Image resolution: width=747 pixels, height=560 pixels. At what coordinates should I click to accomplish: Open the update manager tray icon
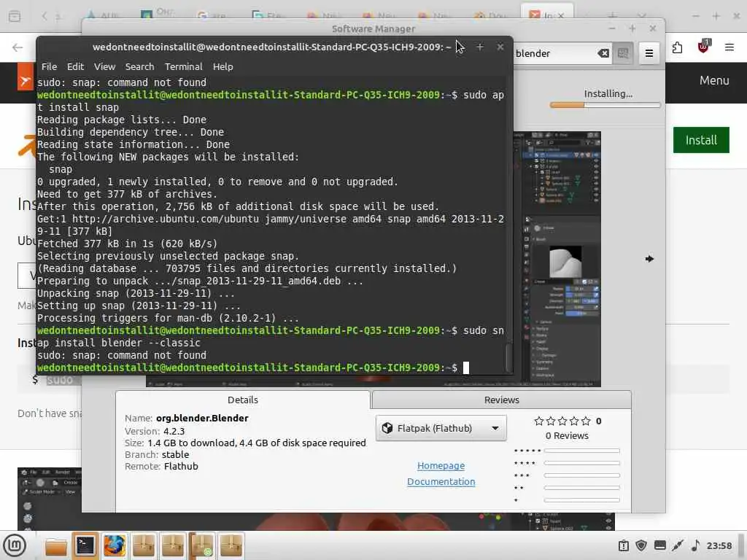[x=623, y=545]
